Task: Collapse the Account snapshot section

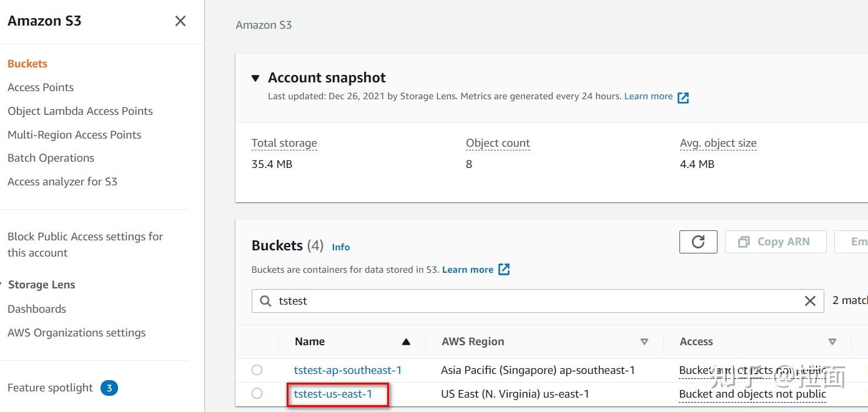Action: click(255, 78)
